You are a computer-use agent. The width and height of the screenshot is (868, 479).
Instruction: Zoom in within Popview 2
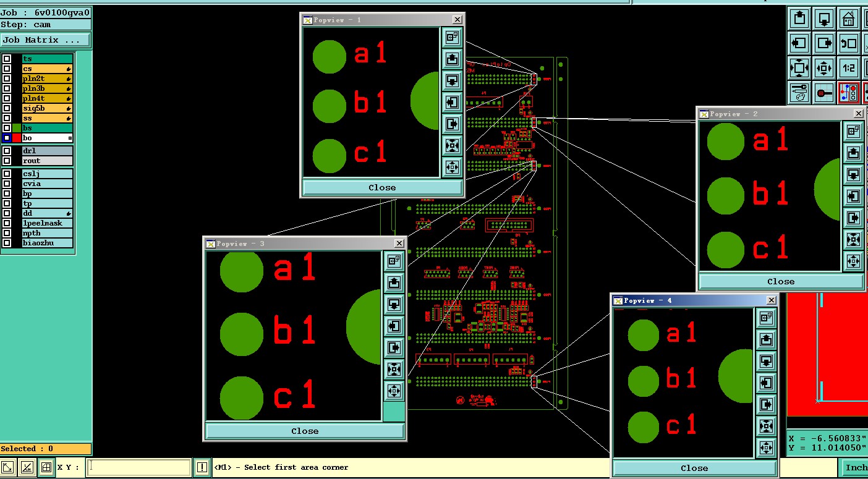click(854, 240)
